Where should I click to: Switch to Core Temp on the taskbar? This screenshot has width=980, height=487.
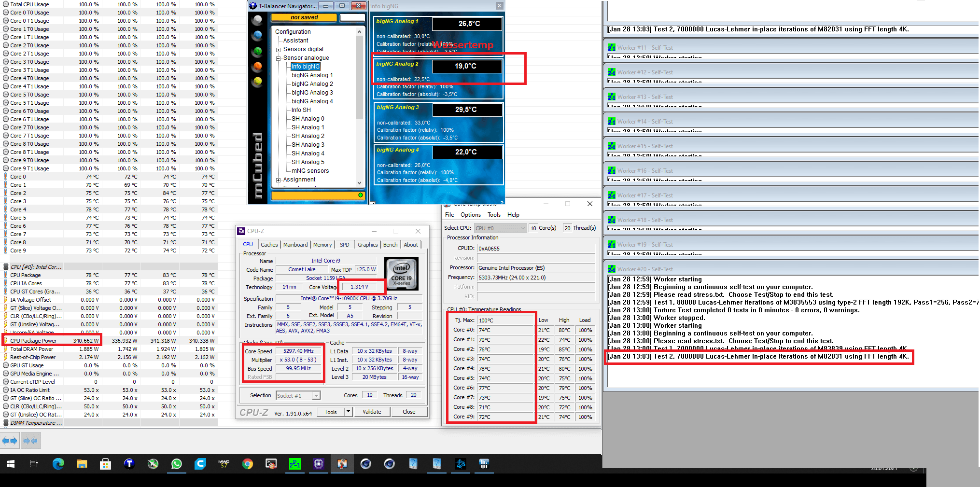(x=342, y=464)
